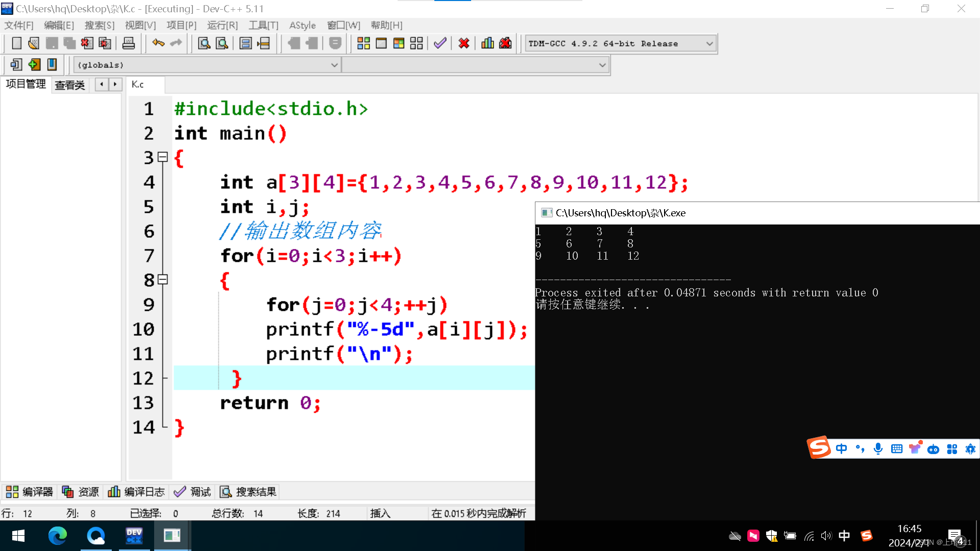
Task: Click the Undo arrow icon
Action: click(158, 43)
